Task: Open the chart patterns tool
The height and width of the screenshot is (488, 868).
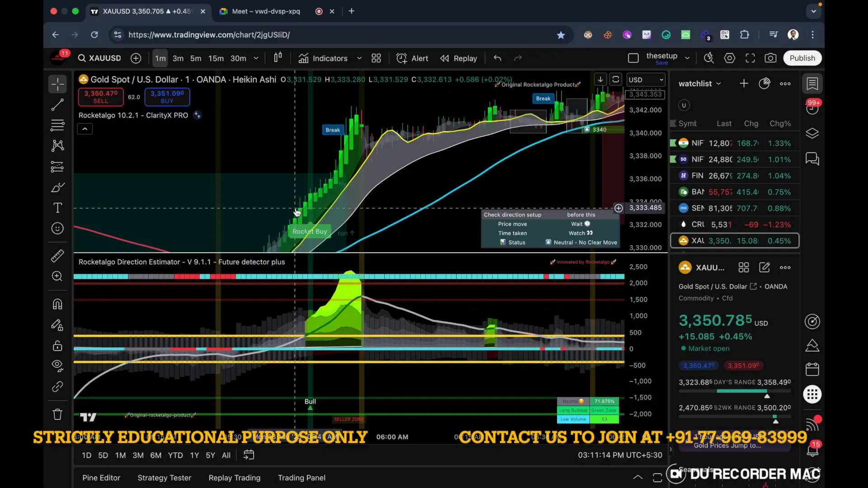Action: pos(57,145)
